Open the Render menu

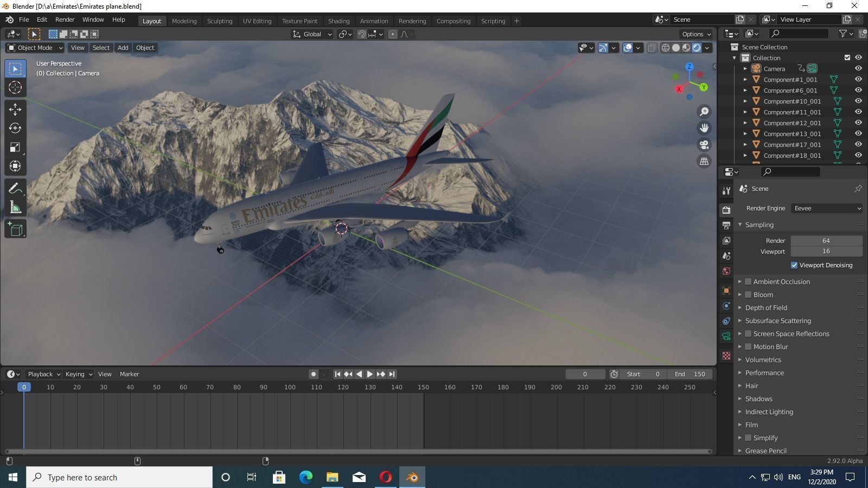click(x=65, y=20)
